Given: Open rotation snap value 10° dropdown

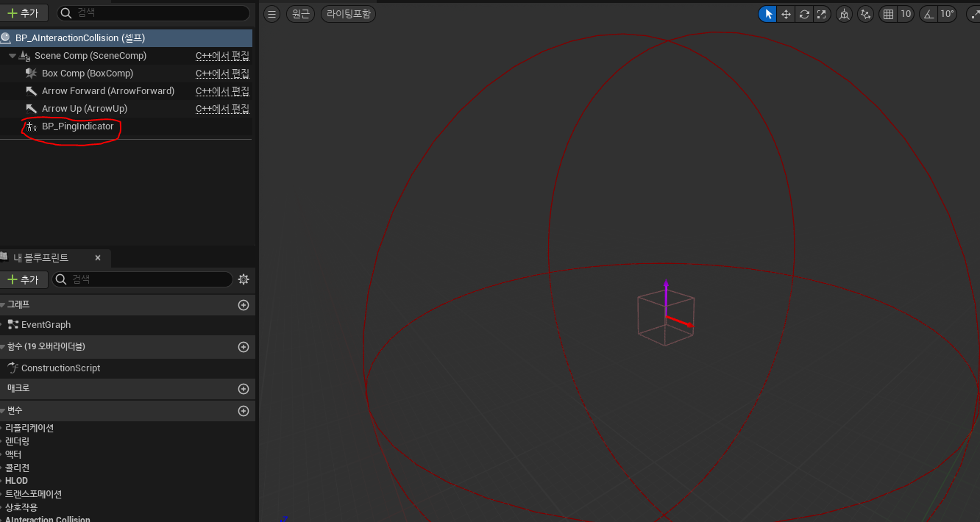Looking at the screenshot, I should coord(947,14).
